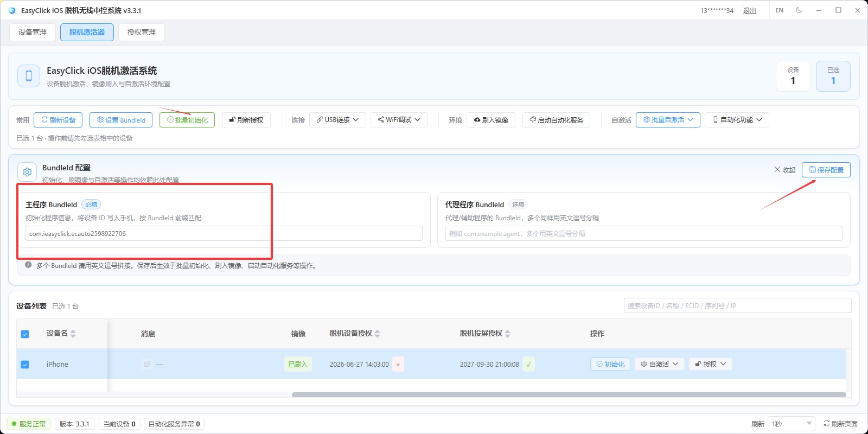Open the WiFi调试 dropdown
The image size is (868, 434).
tap(399, 120)
